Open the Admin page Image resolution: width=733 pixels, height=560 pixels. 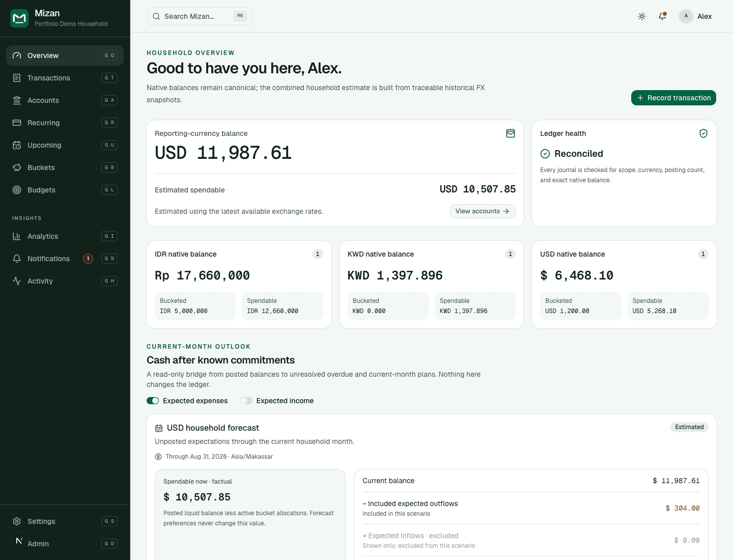point(65,544)
